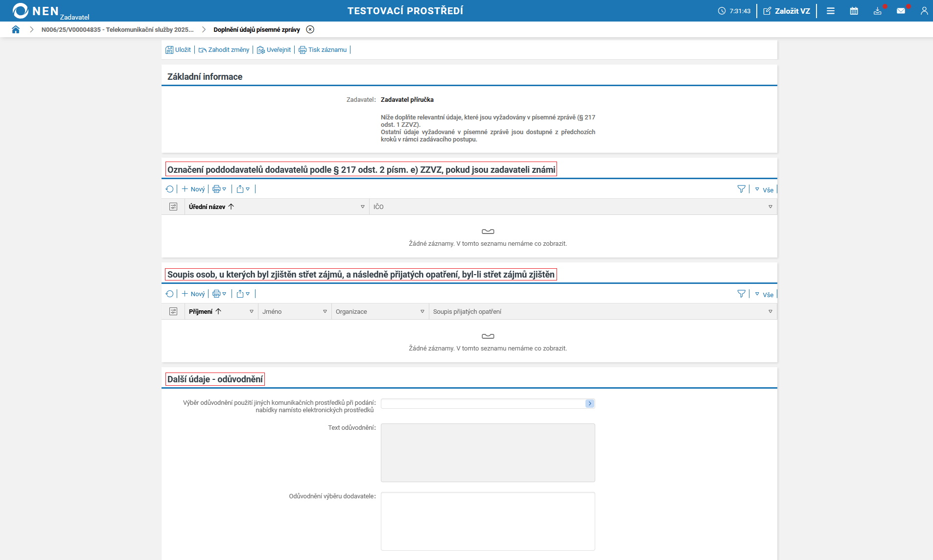Click the IČO column header
This screenshot has height=560, width=933.
click(x=378, y=207)
